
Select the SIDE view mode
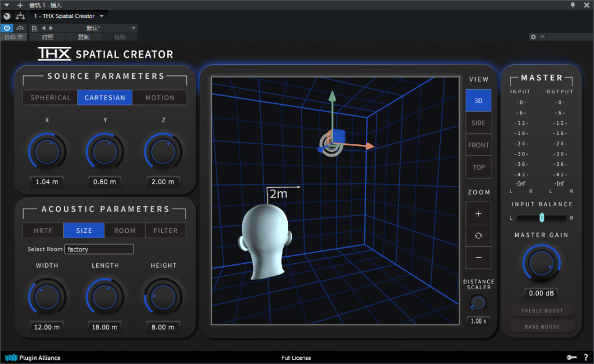[479, 123]
